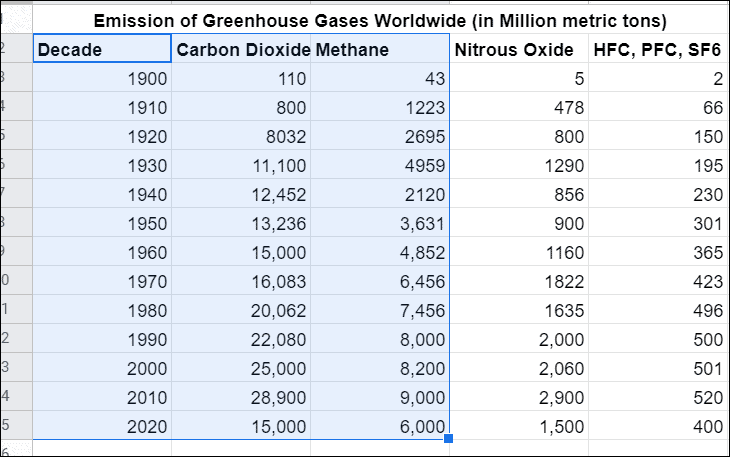The width and height of the screenshot is (730, 457).
Task: Select the cell with decade 2020
Action: (102, 425)
